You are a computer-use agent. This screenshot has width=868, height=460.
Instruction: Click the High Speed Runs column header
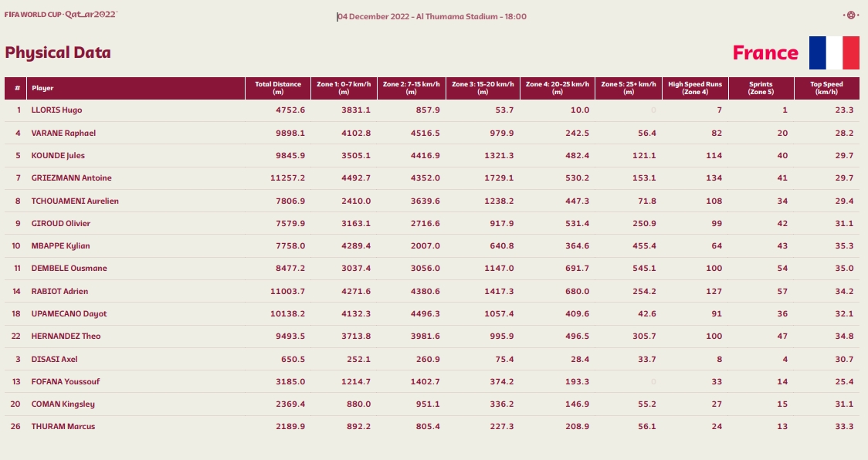point(695,88)
